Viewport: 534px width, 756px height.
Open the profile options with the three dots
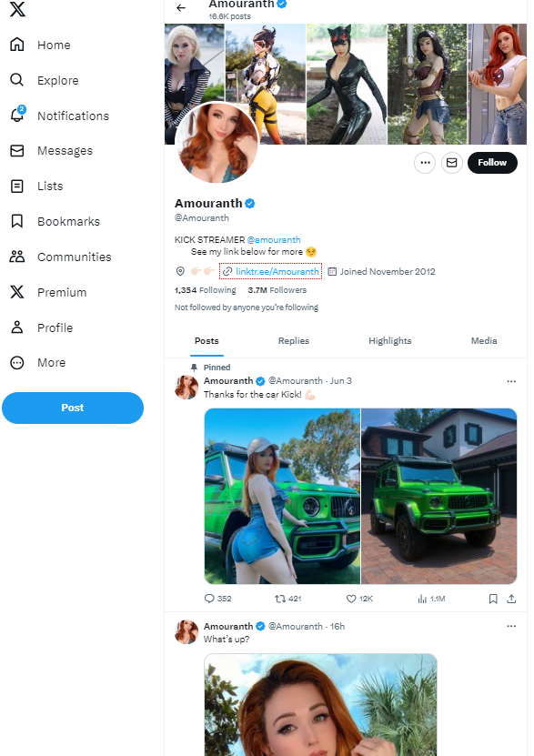[x=424, y=162]
